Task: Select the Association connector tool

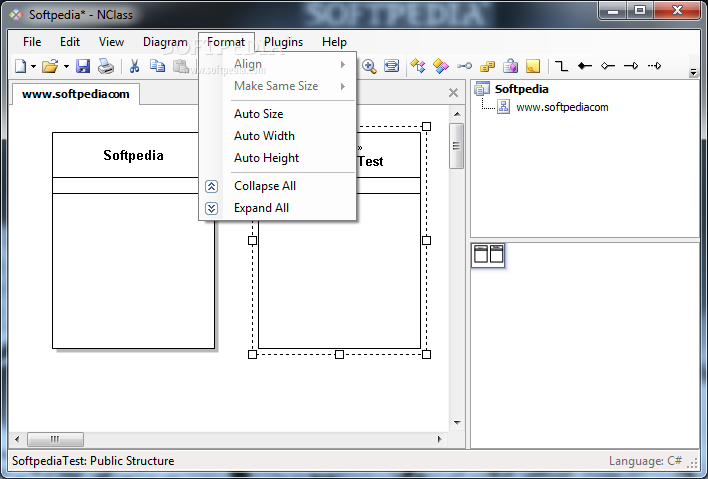Action: click(561, 66)
